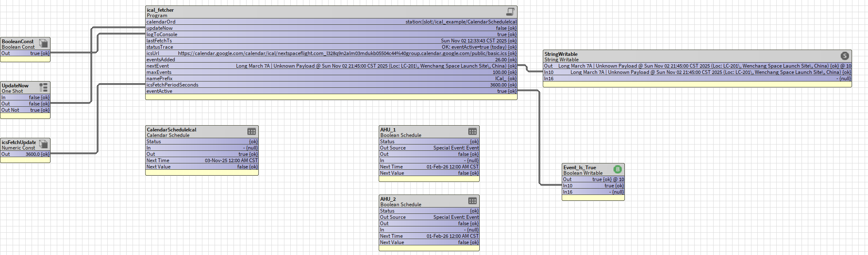Click the ical_fetcher Program scroll icon
This screenshot has height=255, width=868.
coord(510,12)
